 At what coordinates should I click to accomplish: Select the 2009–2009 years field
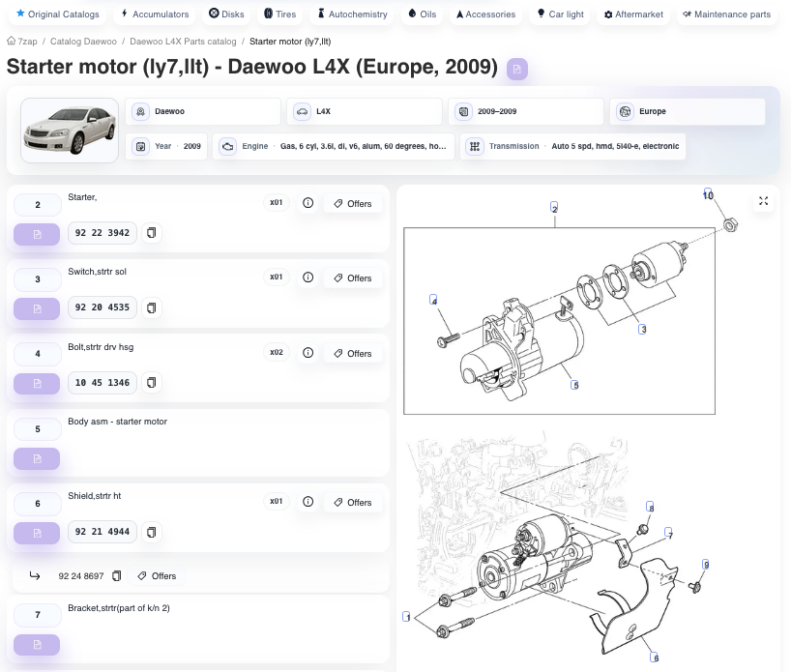pos(526,111)
